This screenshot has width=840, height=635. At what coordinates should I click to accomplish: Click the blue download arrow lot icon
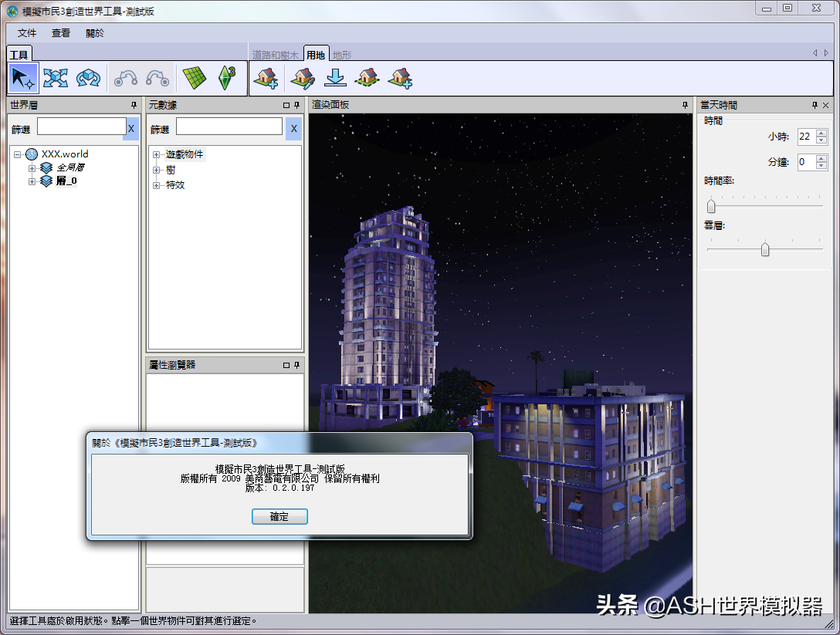point(335,78)
